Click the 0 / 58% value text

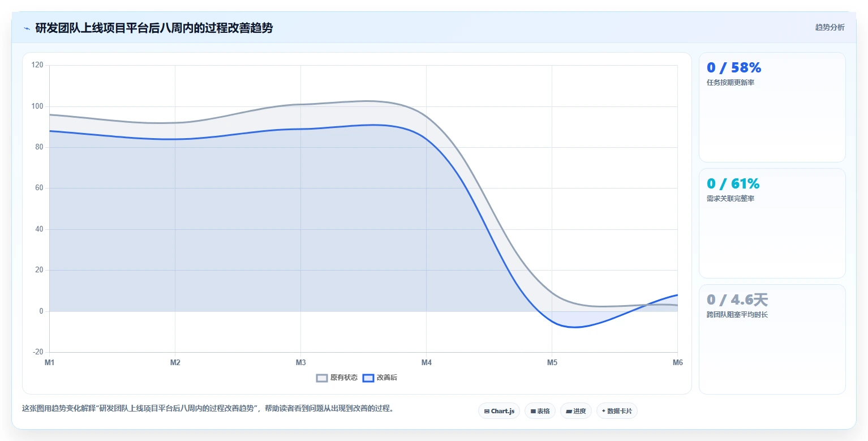coord(734,68)
